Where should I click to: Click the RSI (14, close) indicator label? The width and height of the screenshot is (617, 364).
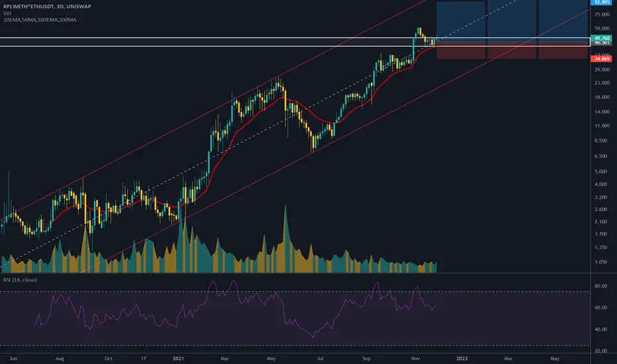pos(20,280)
